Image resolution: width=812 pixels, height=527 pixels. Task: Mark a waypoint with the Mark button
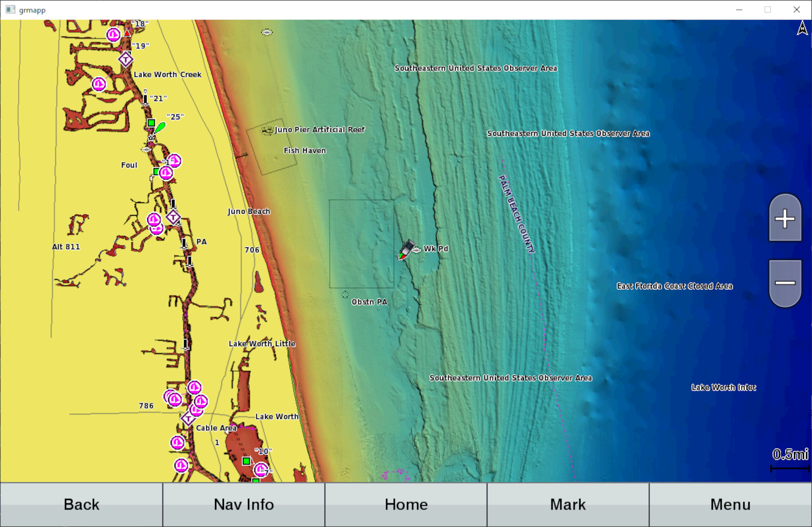point(567,504)
